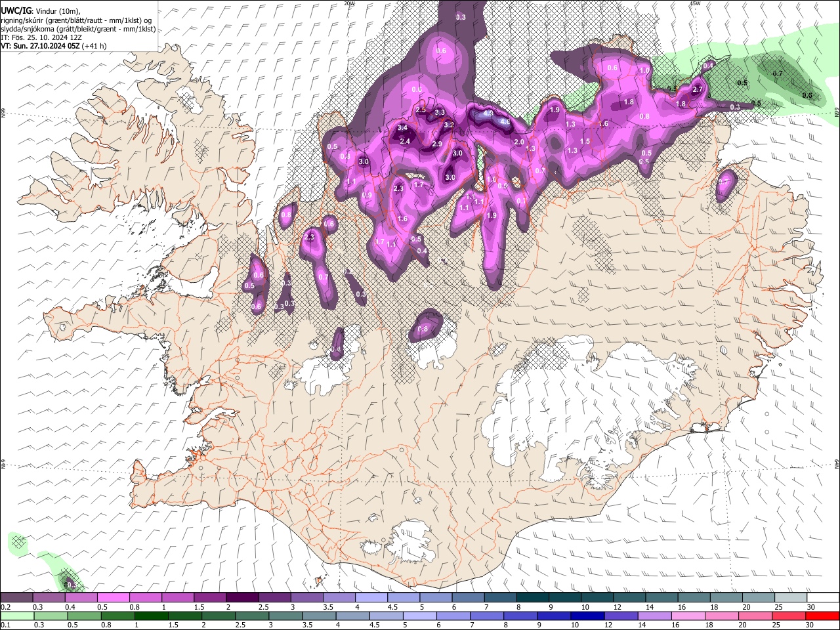Click the dark purple-grey 0.2–0.3 snow legend swatch
The width and height of the screenshot is (840, 630).
pyautogui.click(x=16, y=598)
